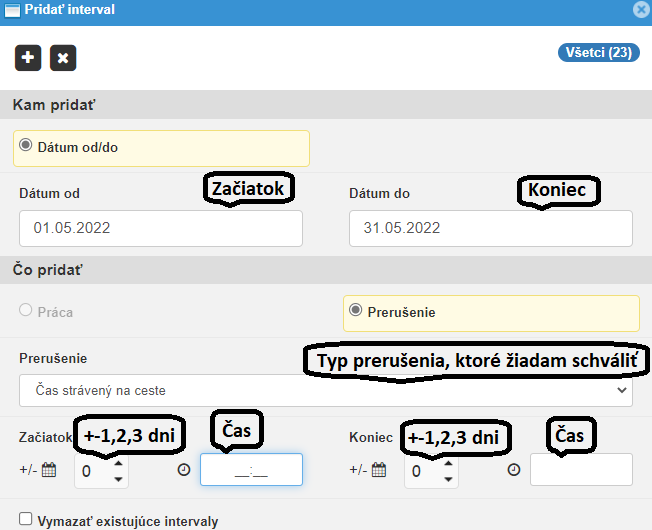
Task: Click calendar icon next to Začiatok
Action: point(49,469)
